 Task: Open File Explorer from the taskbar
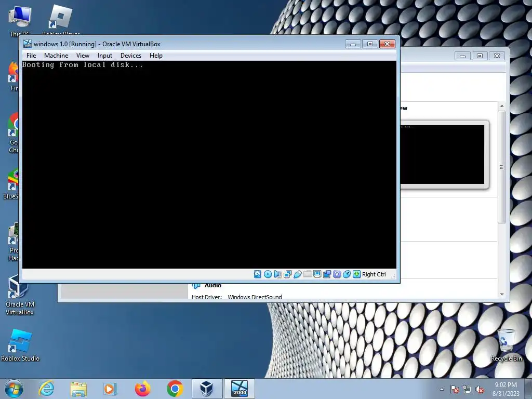(78, 389)
